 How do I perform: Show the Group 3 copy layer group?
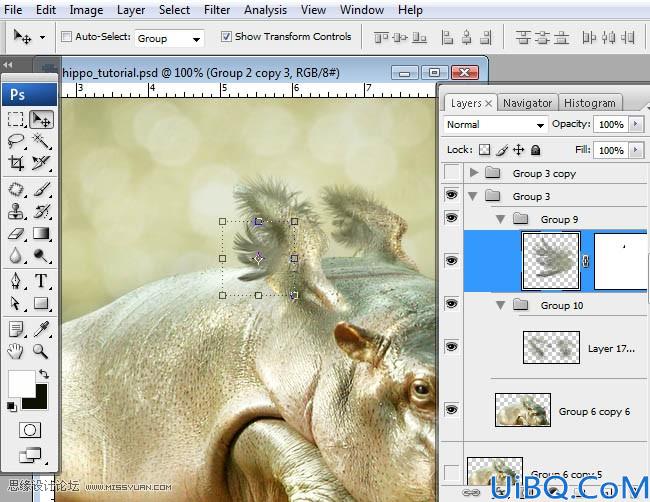point(451,172)
